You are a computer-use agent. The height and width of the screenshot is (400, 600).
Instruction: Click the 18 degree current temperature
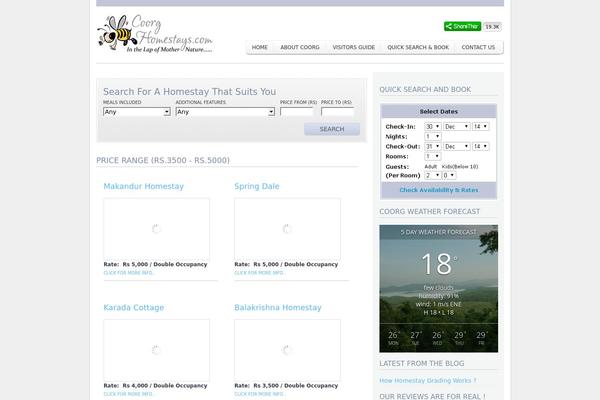pos(439,264)
